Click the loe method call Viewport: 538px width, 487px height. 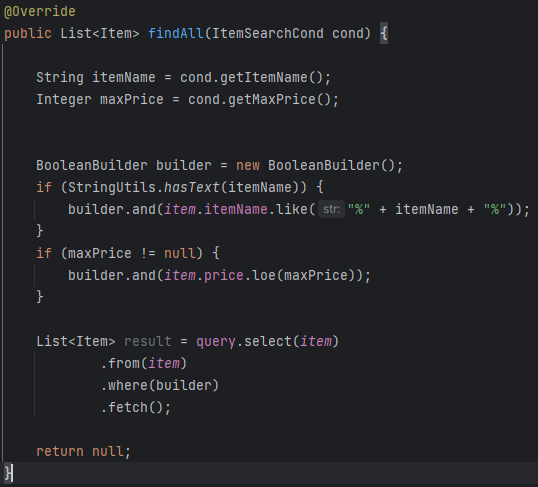tap(264, 275)
